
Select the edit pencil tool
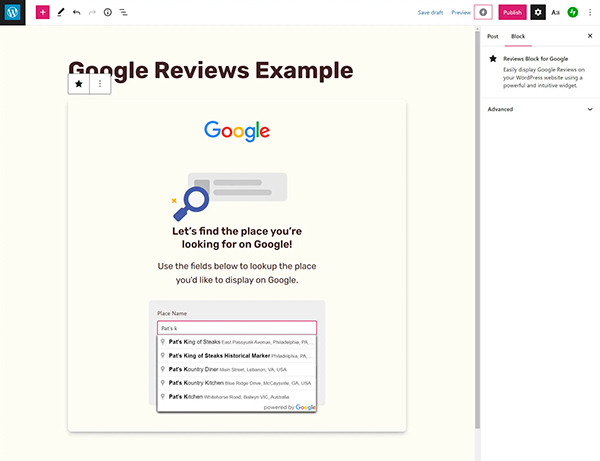click(x=60, y=12)
